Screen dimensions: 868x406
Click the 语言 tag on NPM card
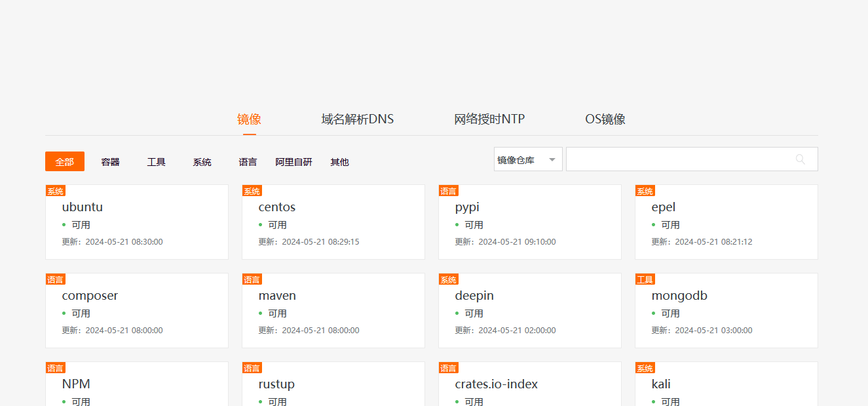pos(56,368)
